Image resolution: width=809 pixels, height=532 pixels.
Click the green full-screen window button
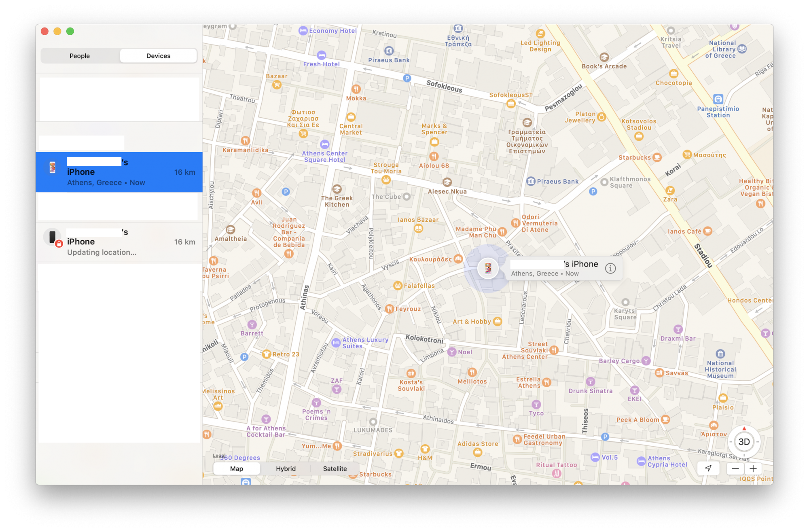pyautogui.click(x=70, y=31)
